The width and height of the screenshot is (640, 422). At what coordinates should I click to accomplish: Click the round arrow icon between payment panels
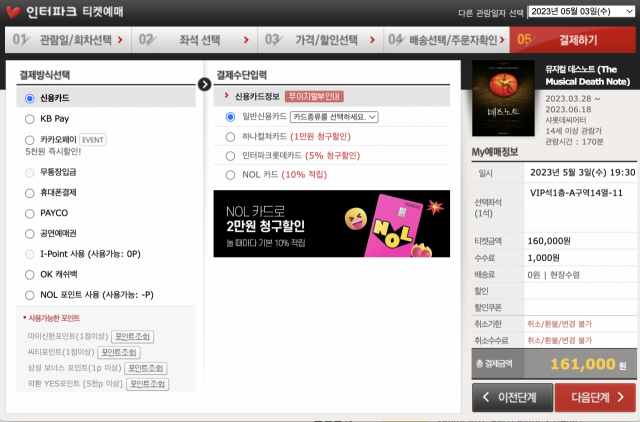pos(204,84)
